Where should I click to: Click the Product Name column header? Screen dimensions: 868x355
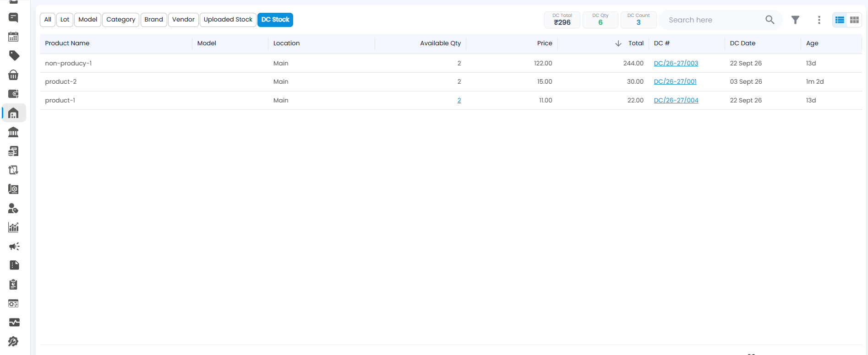tap(67, 43)
